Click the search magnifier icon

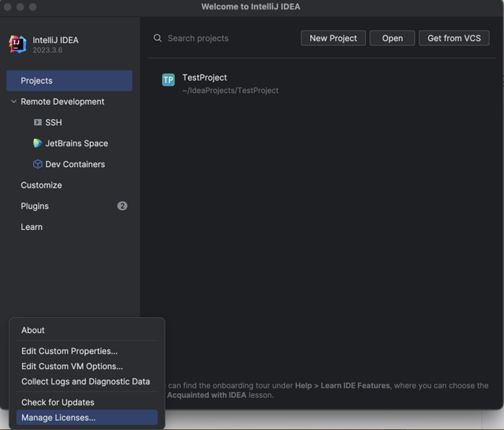[x=157, y=38]
